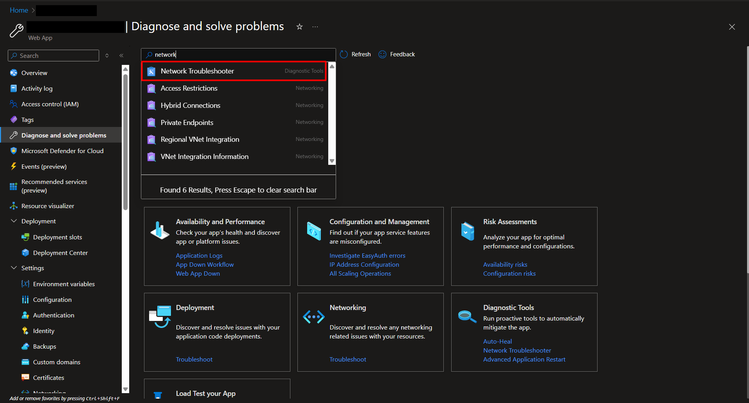
Task: Collapse the sidebar menu with double-chevron
Action: tap(121, 56)
